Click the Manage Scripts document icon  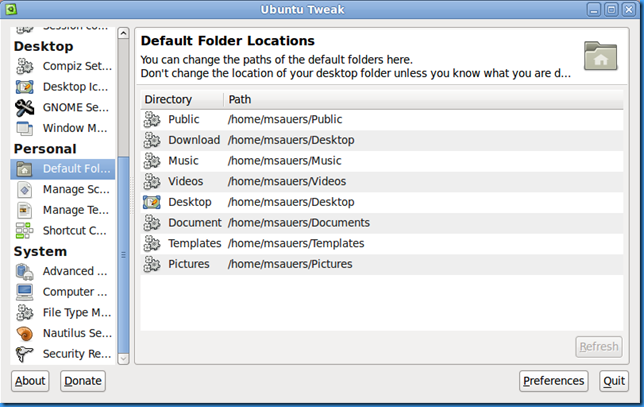[25, 190]
